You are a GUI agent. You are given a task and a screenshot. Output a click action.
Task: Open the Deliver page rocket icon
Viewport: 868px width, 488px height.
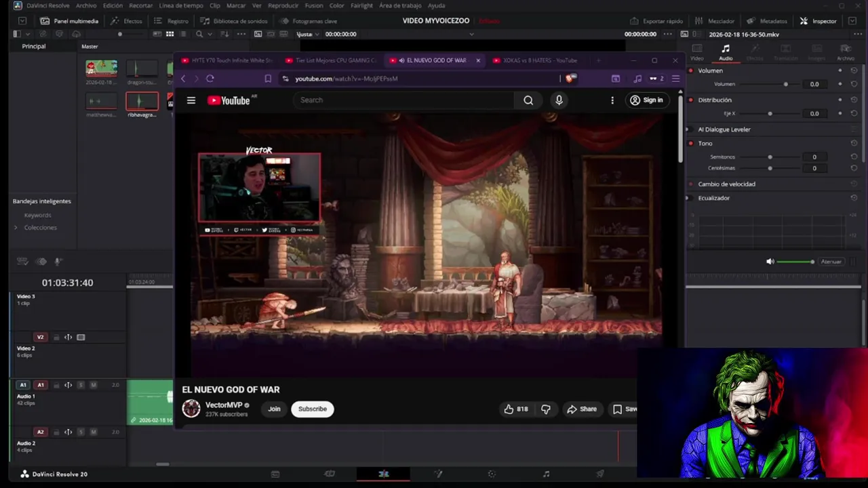(600, 474)
